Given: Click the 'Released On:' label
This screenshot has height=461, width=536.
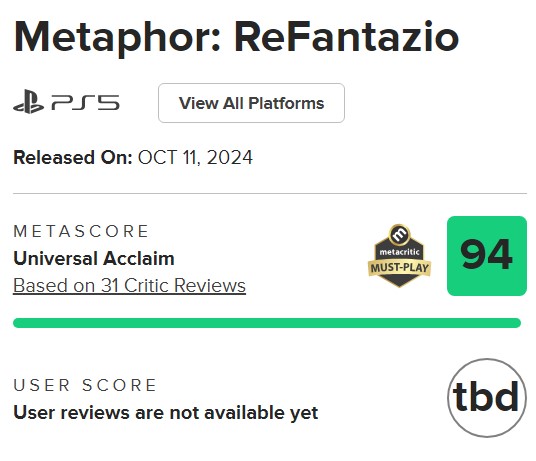Looking at the screenshot, I should [x=73, y=158].
